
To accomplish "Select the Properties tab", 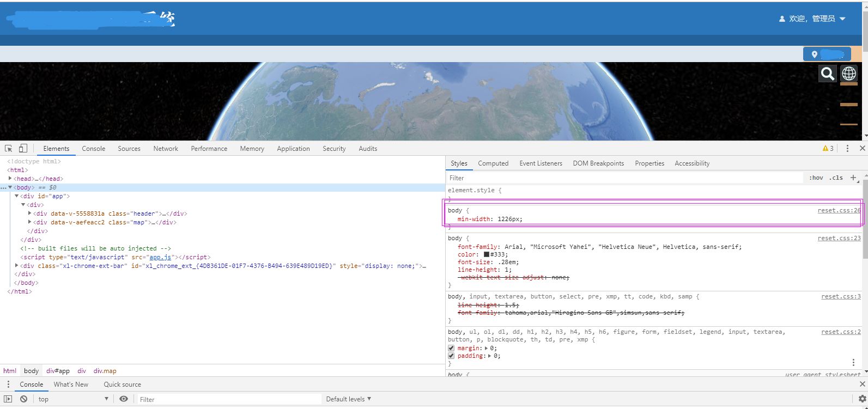I will (650, 163).
